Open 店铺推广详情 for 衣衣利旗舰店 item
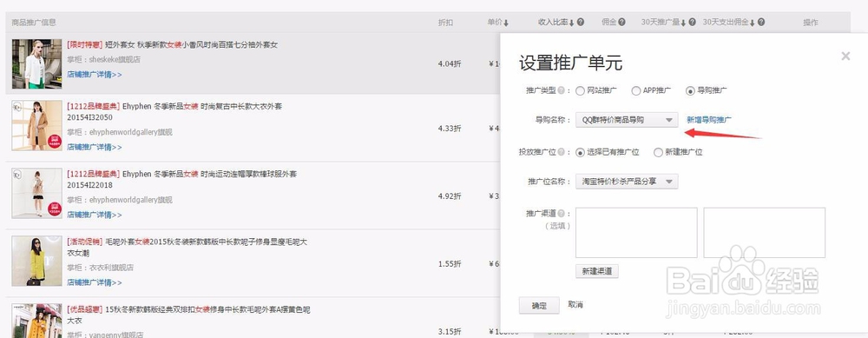This screenshot has height=338, width=868. pyautogui.click(x=94, y=282)
